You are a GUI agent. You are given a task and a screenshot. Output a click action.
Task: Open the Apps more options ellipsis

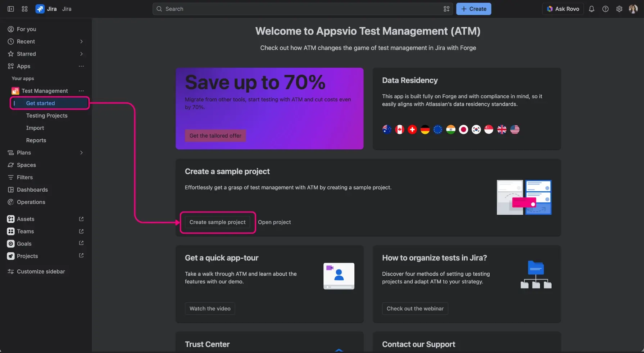81,66
